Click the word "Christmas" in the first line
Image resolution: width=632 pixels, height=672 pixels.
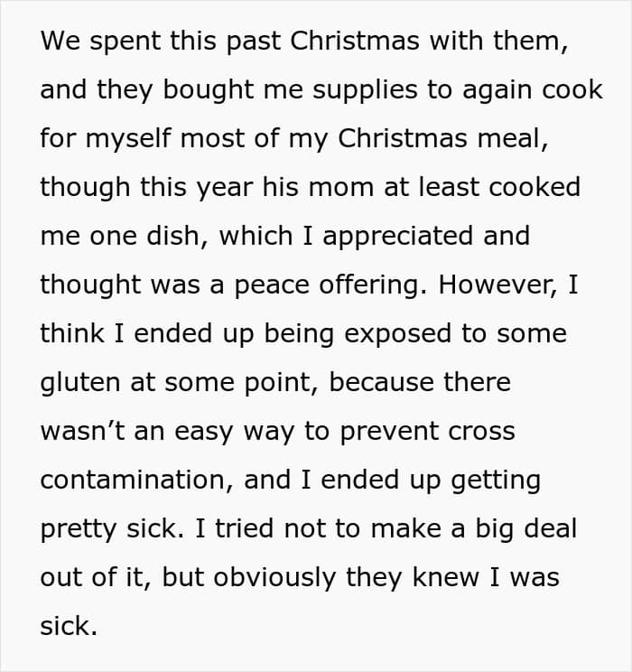click(x=355, y=41)
